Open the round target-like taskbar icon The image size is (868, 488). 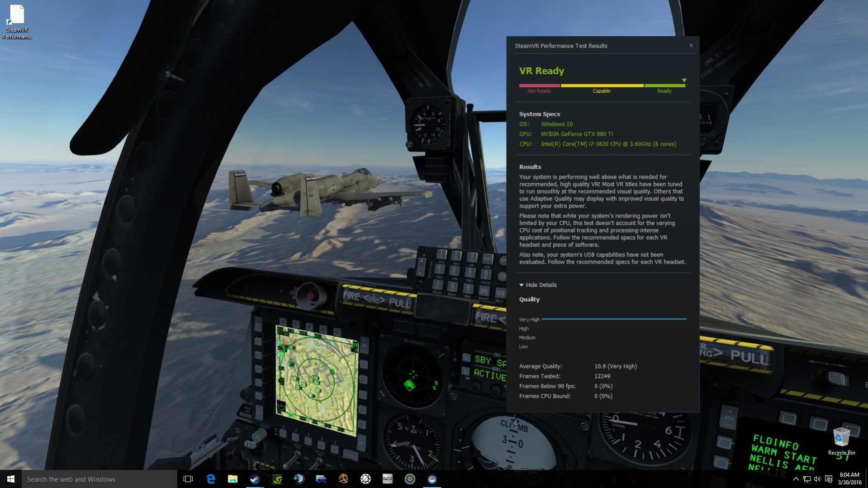tap(410, 479)
